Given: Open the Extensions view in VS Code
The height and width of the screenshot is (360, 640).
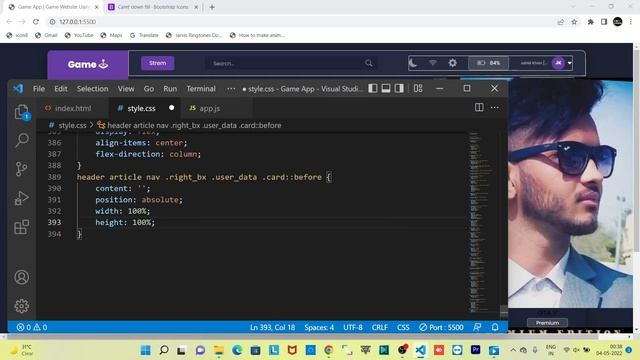Looking at the screenshot, I should 22,227.
